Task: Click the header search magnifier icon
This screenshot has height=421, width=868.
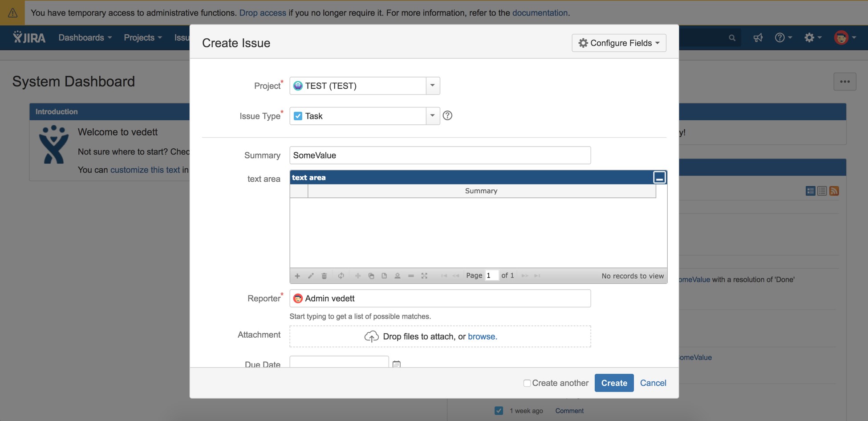Action: pos(732,38)
